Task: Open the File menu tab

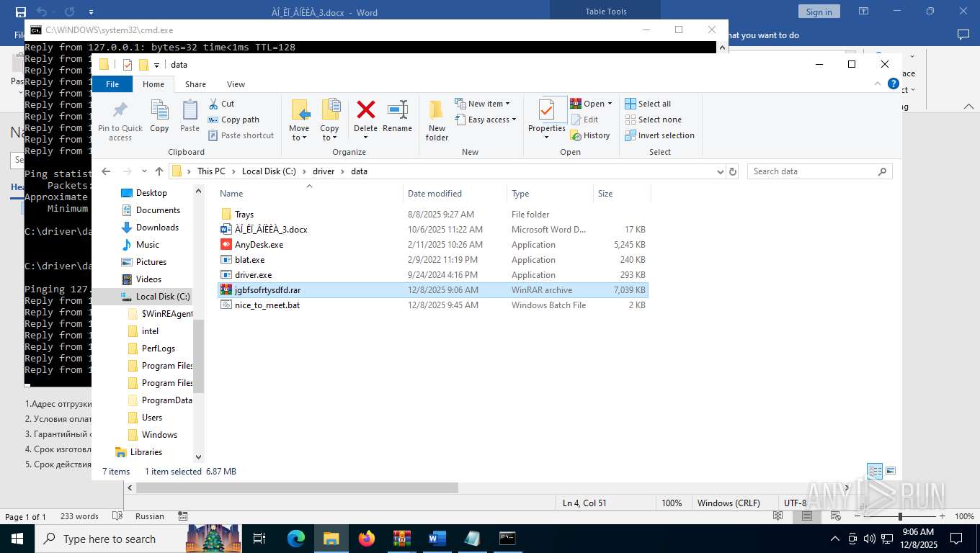Action: pos(112,84)
